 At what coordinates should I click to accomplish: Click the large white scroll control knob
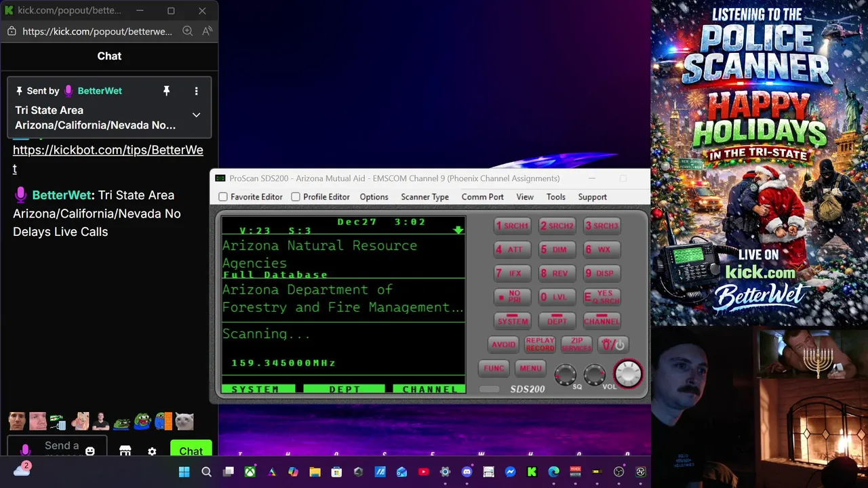(628, 373)
